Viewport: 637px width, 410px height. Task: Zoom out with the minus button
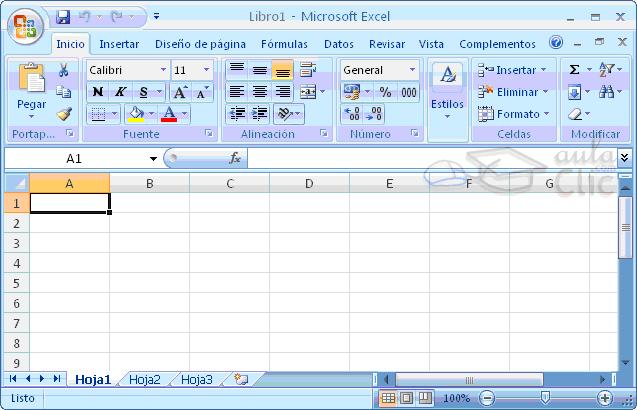tap(487, 398)
